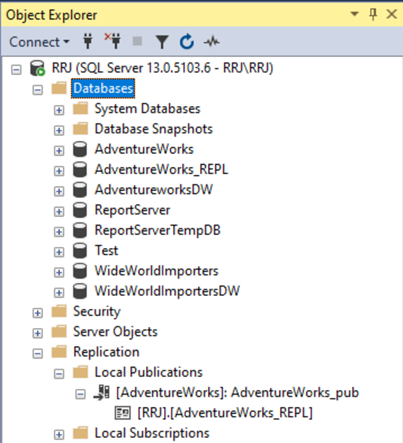Expand the Local Subscriptions folder

pos(59,435)
